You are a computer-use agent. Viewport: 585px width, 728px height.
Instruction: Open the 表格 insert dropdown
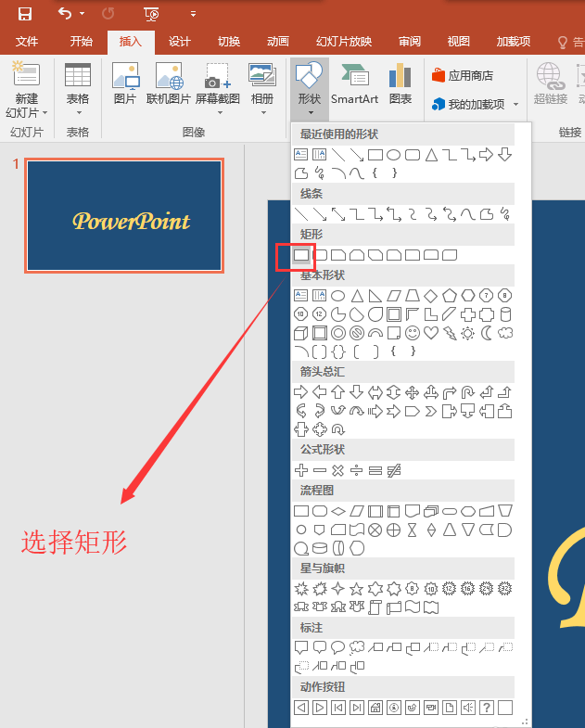point(78,88)
